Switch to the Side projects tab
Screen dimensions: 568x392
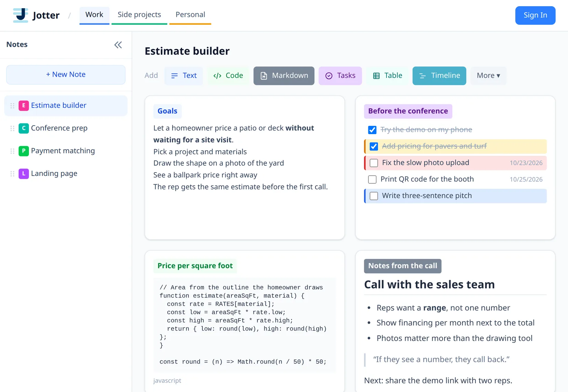(139, 15)
